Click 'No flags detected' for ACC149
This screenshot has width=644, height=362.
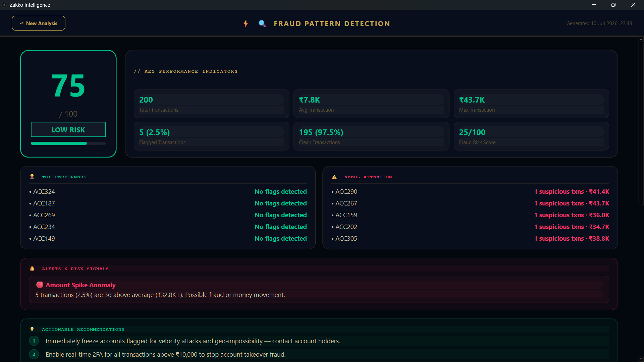[x=280, y=239]
